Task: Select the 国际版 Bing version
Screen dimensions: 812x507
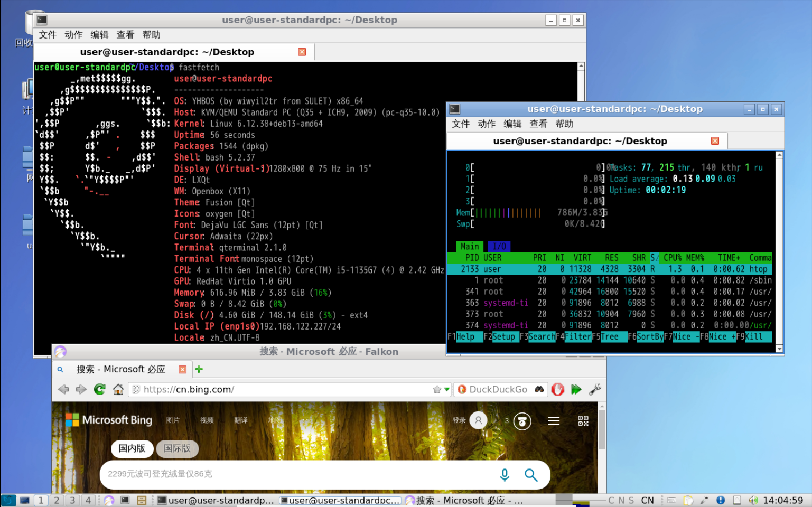Action: (177, 448)
